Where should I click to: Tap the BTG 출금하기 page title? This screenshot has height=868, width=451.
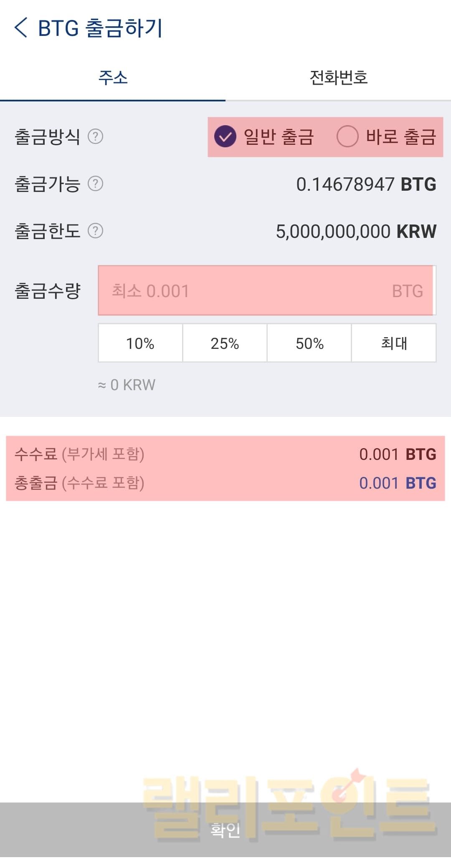[x=100, y=28]
